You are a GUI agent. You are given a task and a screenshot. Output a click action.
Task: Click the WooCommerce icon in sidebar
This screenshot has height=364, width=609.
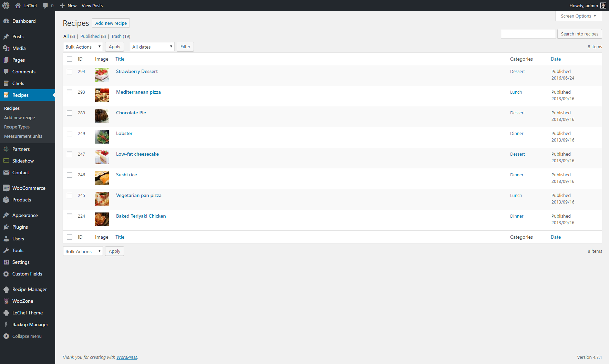pos(7,188)
